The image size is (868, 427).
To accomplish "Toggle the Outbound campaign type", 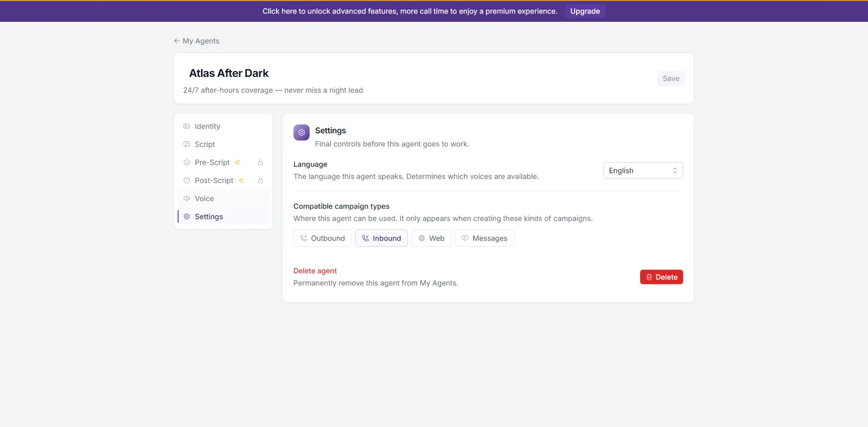I will coord(323,238).
